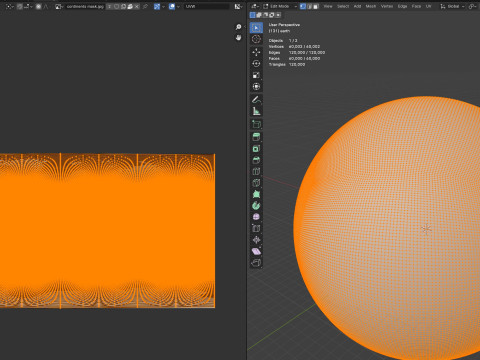Open the Mesh menu
480x360 pixels.
(371, 6)
